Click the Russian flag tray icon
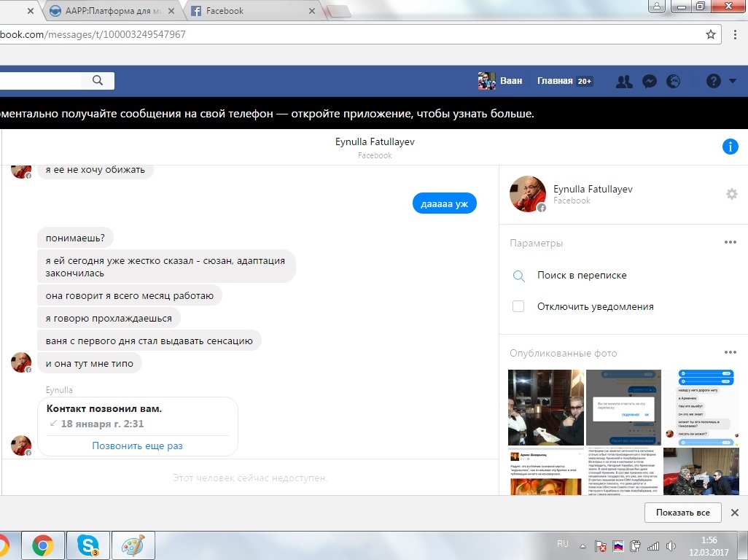Screen dimensions: 748x560 618,546
